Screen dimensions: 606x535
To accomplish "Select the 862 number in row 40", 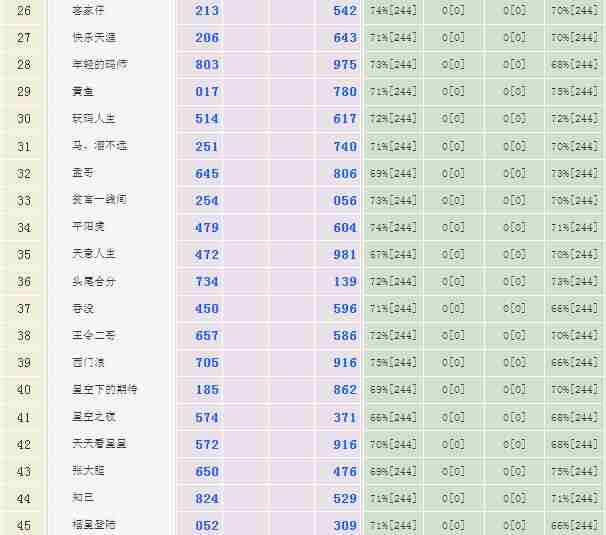I will click(345, 390).
